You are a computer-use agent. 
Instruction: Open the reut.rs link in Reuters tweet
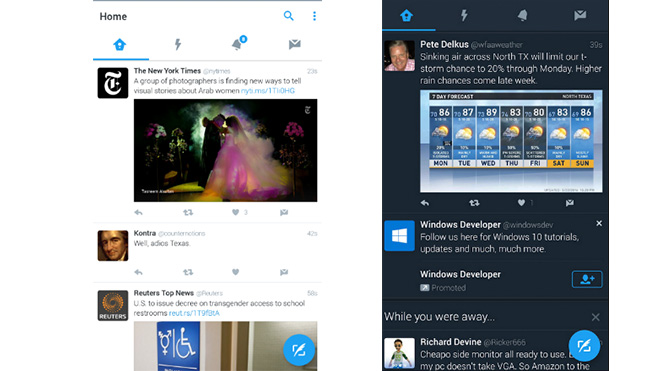pos(194,313)
